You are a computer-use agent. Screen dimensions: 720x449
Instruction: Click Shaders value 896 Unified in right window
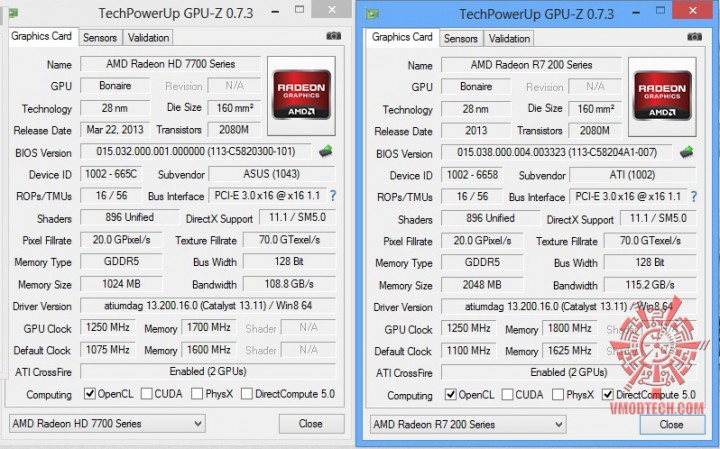[x=490, y=218]
